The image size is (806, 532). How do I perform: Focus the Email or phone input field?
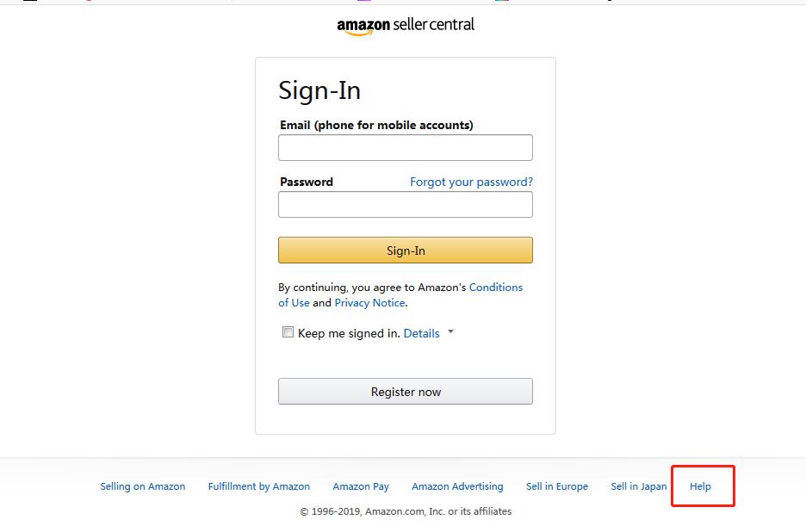click(405, 147)
